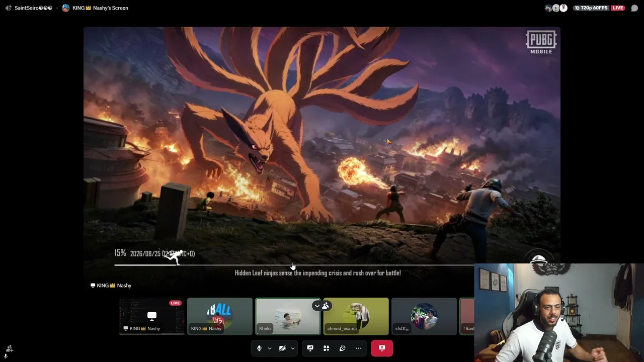This screenshot has height=362, width=644.
Task: Open the soundboard icon
Action: 342,348
